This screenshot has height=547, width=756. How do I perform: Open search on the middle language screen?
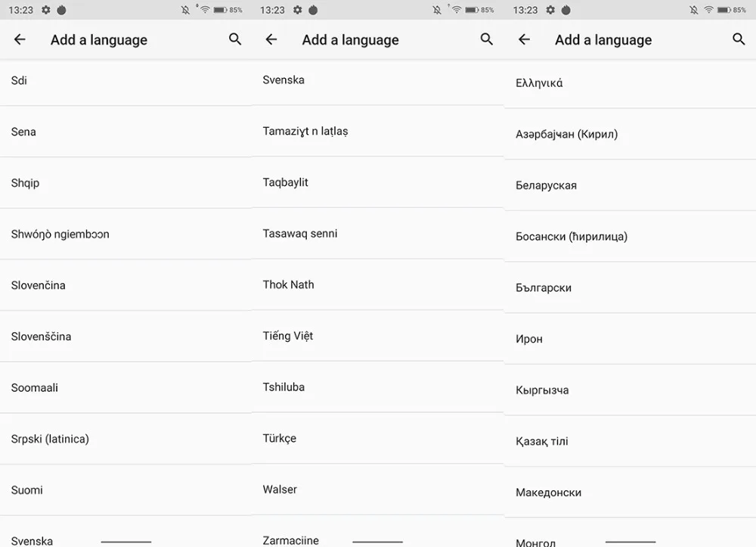(486, 39)
